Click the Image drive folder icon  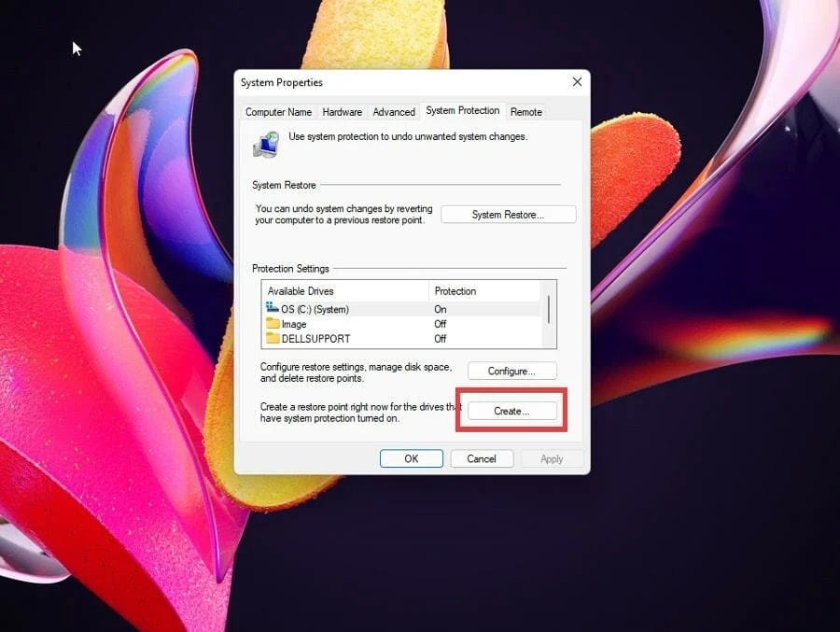coord(273,323)
